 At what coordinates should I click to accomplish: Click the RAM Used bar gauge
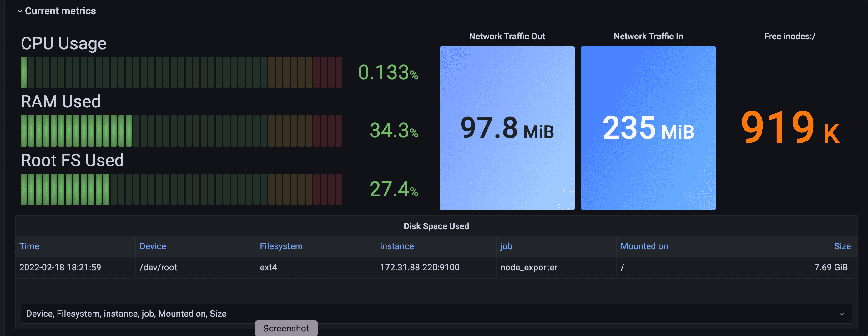181,131
